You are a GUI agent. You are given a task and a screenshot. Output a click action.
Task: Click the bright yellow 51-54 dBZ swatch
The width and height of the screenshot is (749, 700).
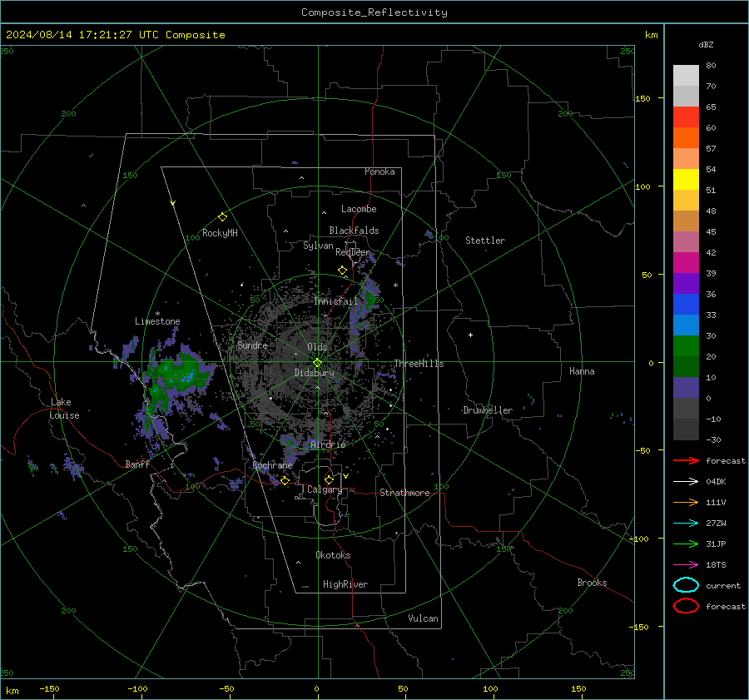(686, 179)
